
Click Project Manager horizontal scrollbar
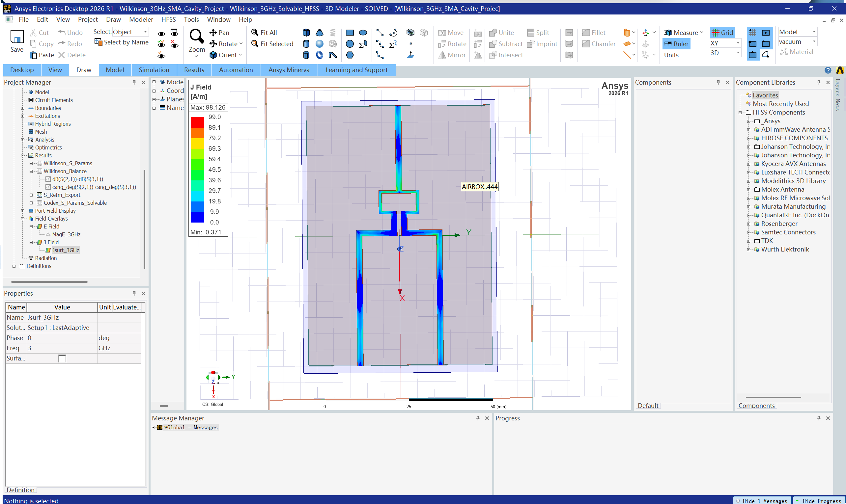click(x=49, y=282)
